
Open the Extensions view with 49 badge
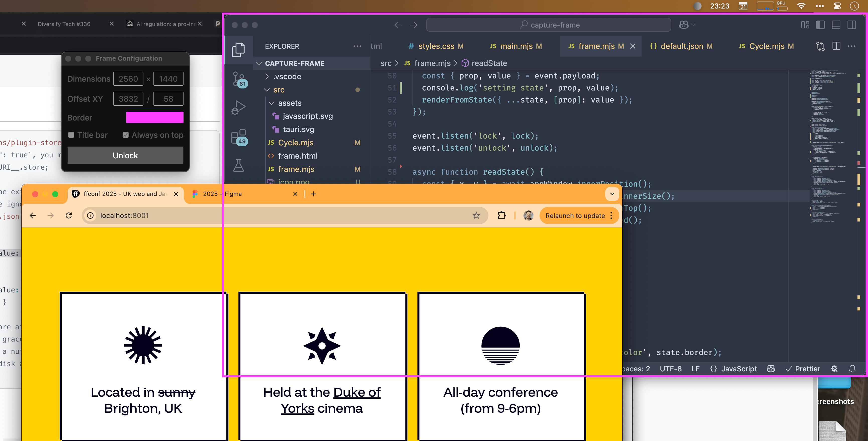tap(239, 137)
